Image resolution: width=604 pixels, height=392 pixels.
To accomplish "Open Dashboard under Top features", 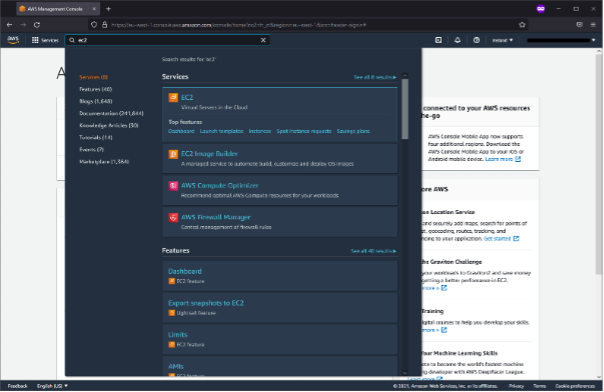I will (181, 131).
